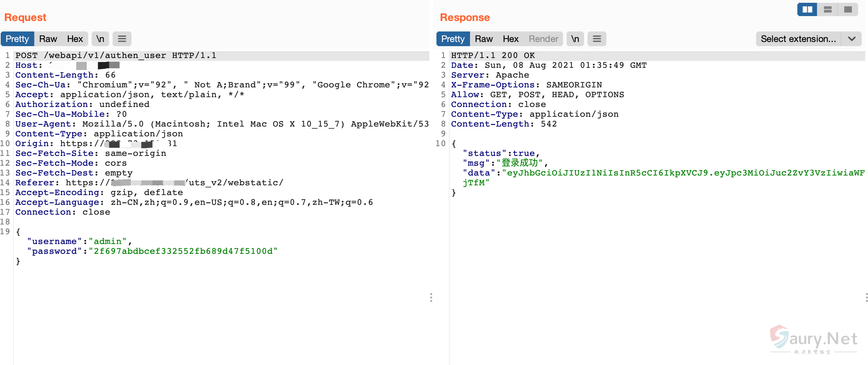This screenshot has width=868, height=365.
Task: Switch Request view to Raw tab
Action: click(48, 39)
